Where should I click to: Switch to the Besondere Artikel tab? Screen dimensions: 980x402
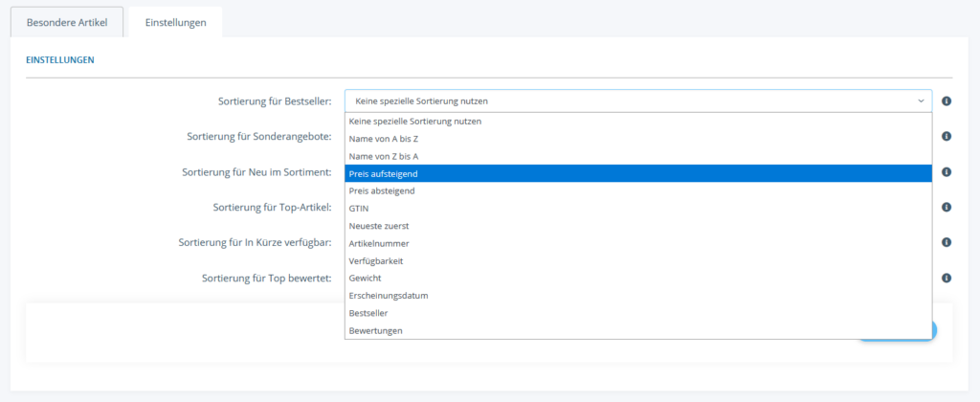pyautogui.click(x=67, y=22)
